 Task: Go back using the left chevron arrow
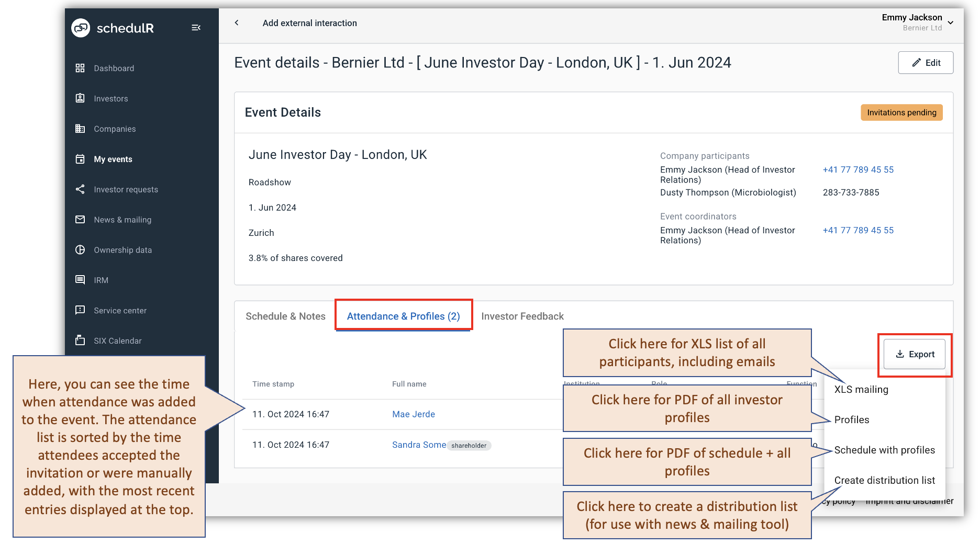[x=237, y=22]
